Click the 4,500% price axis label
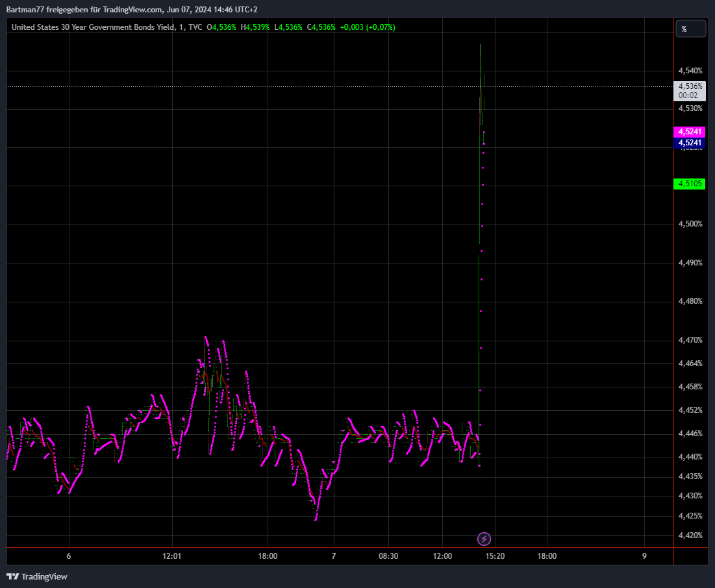 click(690, 224)
